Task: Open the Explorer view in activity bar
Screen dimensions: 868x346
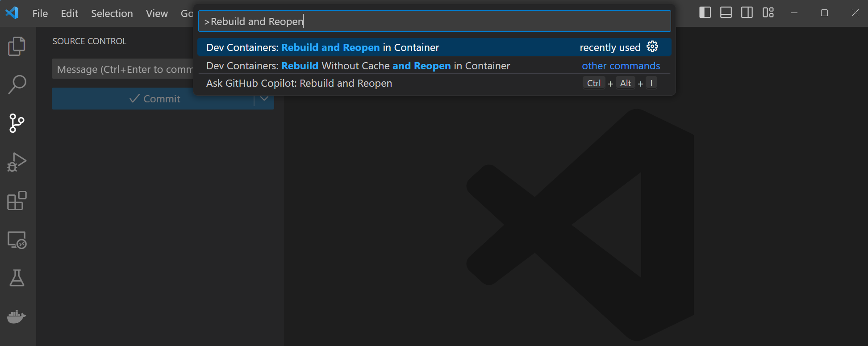Action: click(x=17, y=46)
